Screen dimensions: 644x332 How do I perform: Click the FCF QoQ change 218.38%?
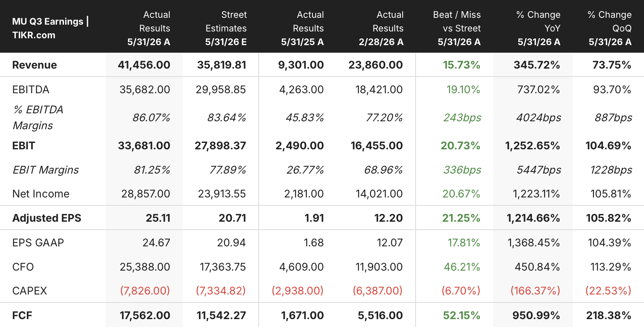tap(609, 315)
